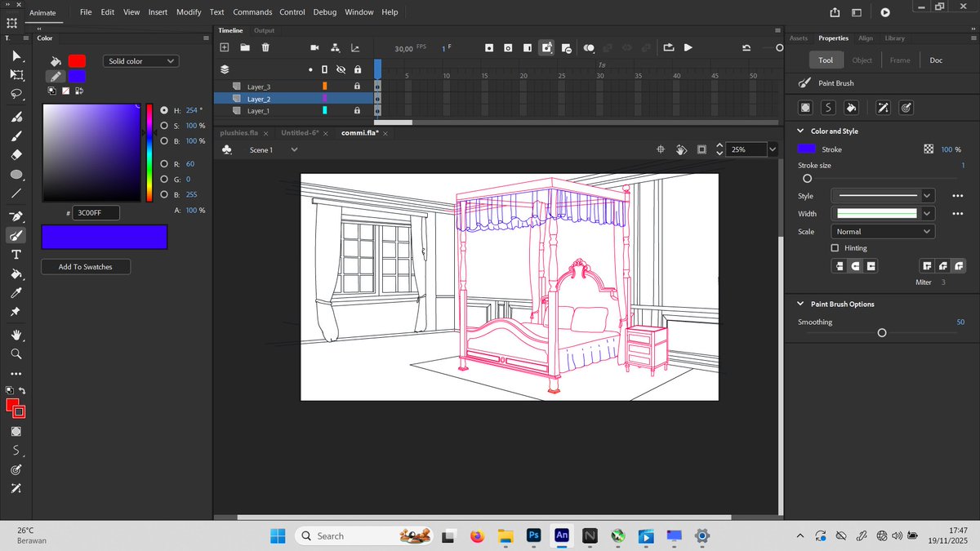Click the red fill color swatch
This screenshot has height=551, width=980.
[77, 61]
